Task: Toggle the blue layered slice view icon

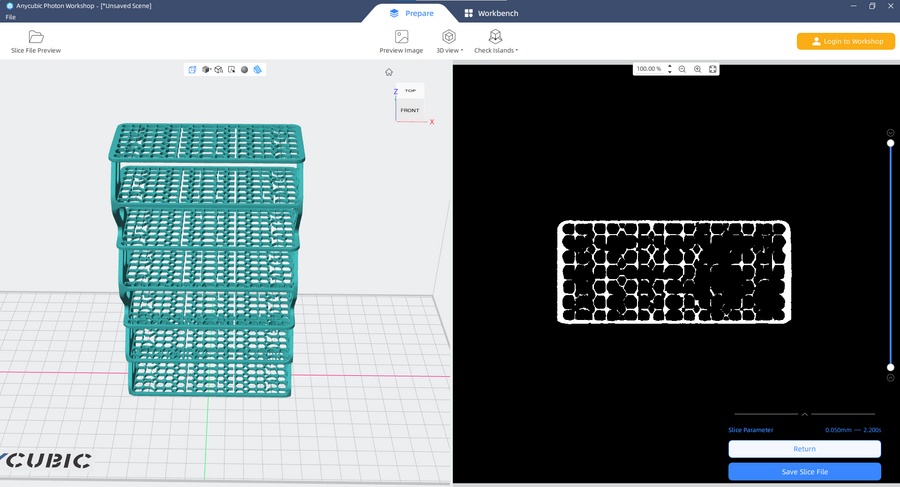Action: point(258,70)
